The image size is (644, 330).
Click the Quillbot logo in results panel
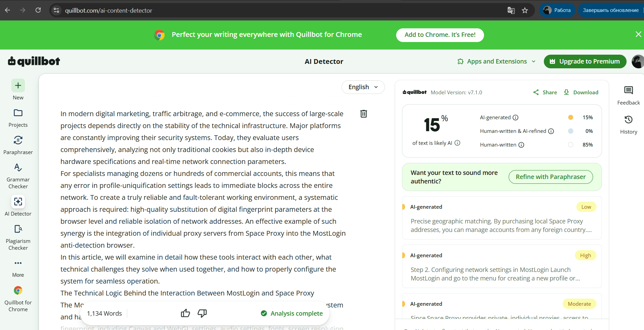click(415, 92)
